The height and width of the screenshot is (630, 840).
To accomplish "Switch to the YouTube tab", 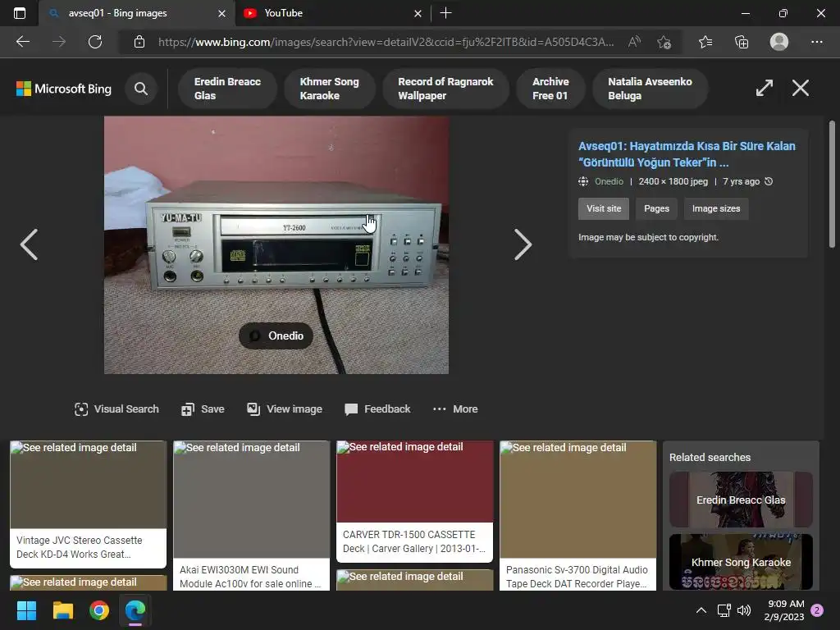I will pyautogui.click(x=331, y=13).
